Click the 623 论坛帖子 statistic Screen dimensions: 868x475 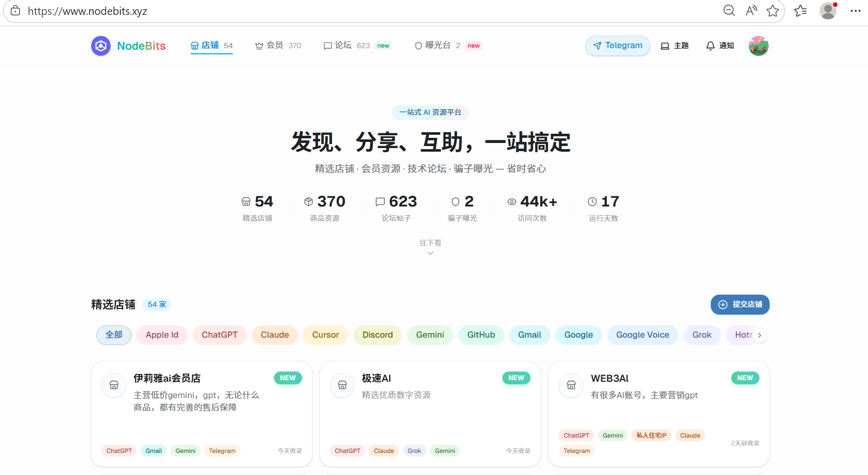pyautogui.click(x=396, y=208)
